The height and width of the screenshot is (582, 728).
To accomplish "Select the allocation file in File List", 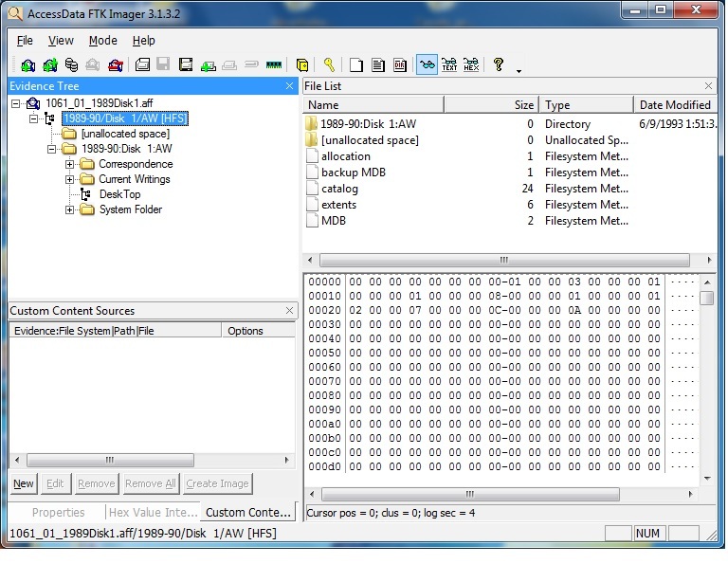I will (346, 156).
